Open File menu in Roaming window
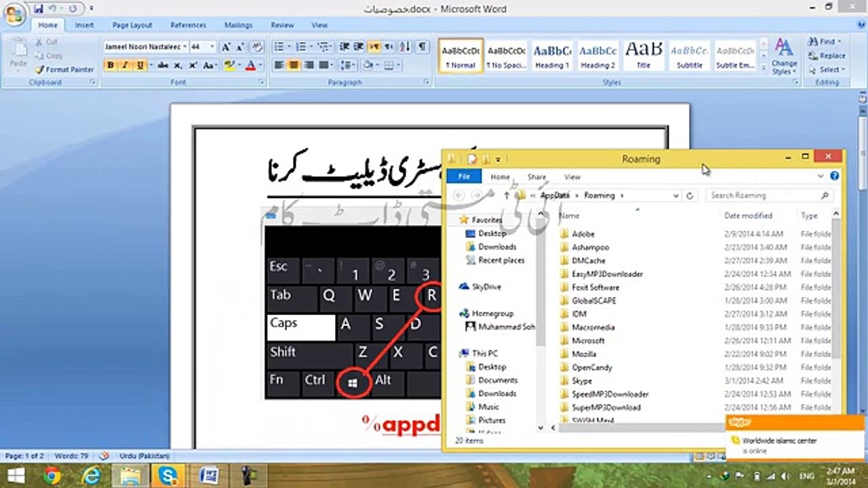This screenshot has height=488, width=868. 465,176
